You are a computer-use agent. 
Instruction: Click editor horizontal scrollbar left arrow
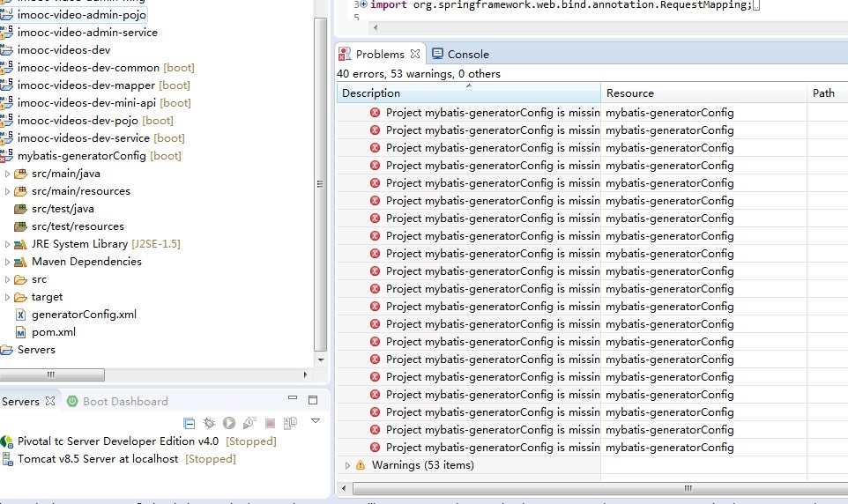point(376,27)
